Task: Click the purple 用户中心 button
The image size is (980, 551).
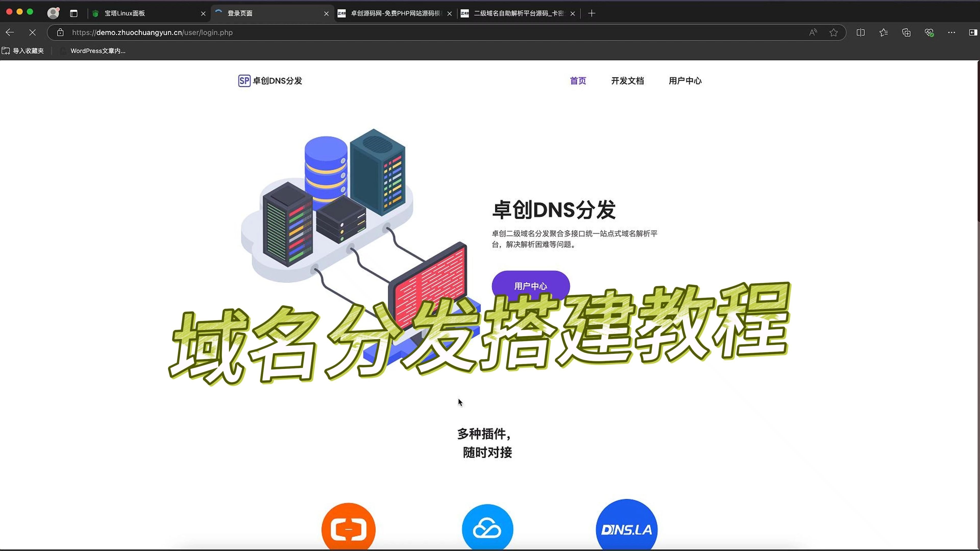Action: 530,286
